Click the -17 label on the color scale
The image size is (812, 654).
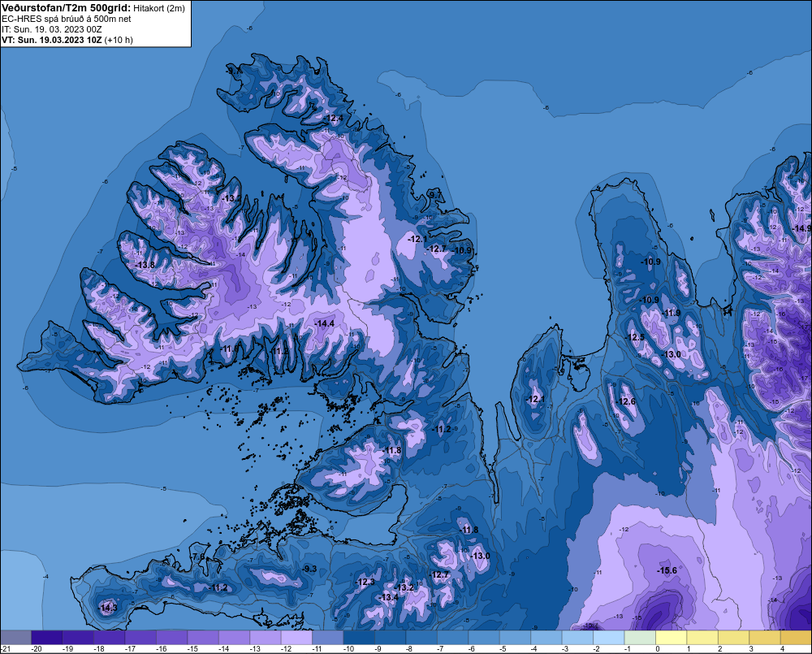(129, 649)
